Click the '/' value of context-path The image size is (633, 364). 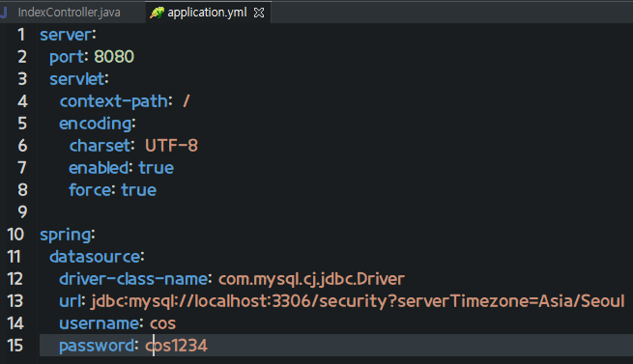coord(187,100)
